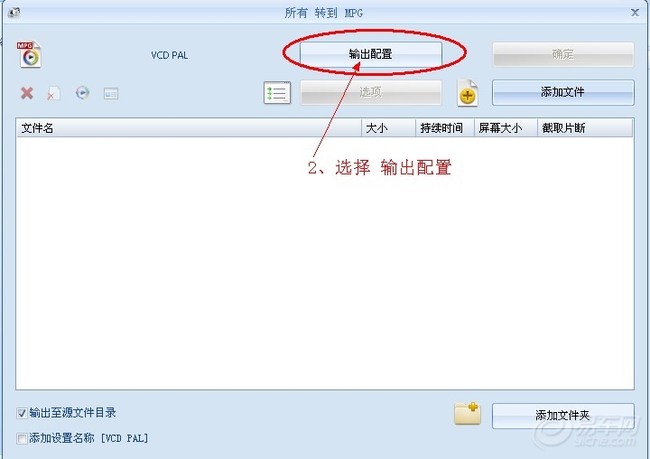This screenshot has width=650, height=459.
Task: Click the folder with plus icon
Action: [x=467, y=413]
